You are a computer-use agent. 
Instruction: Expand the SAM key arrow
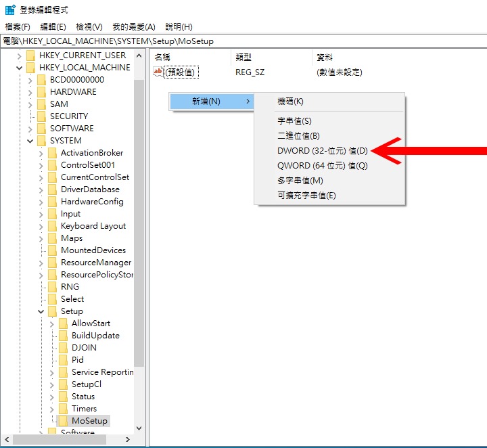(x=30, y=104)
